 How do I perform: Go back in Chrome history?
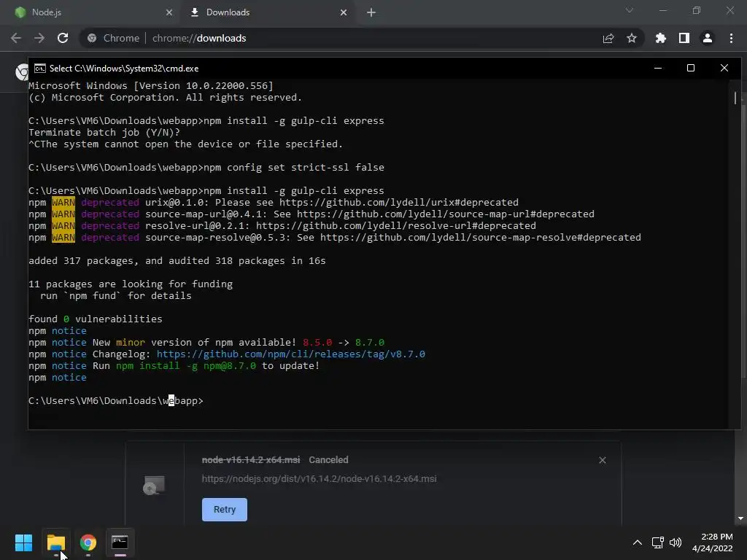pos(16,38)
